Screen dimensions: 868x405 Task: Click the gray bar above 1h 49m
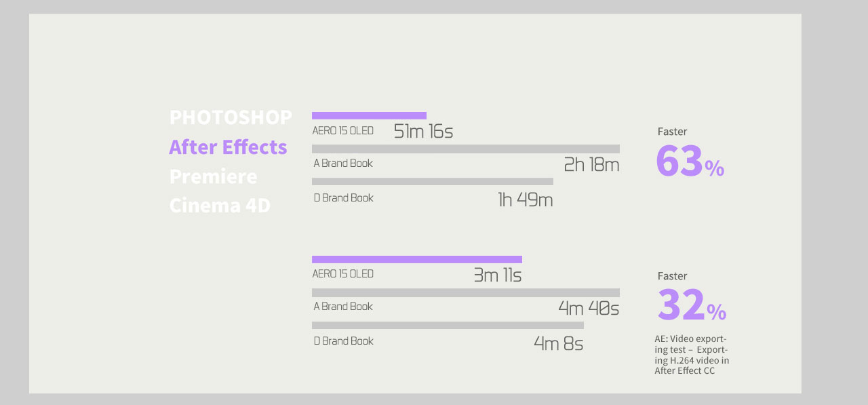432,182
